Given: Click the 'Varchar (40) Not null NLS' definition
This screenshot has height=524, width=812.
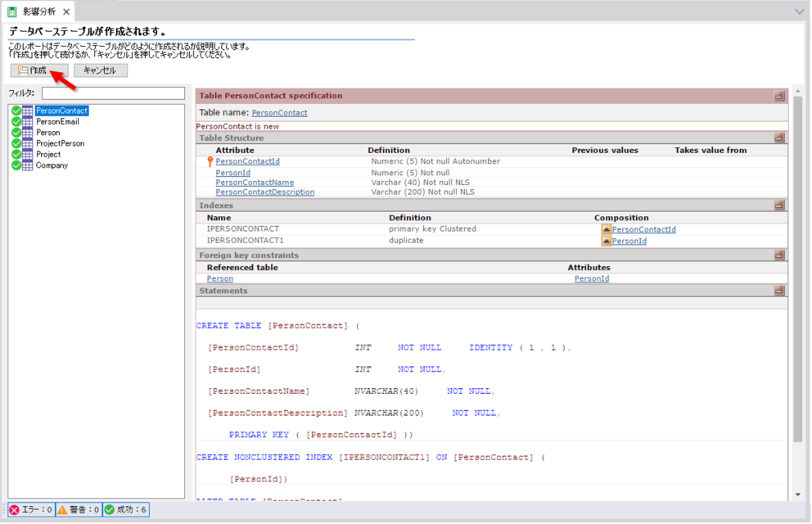Looking at the screenshot, I should point(421,183).
